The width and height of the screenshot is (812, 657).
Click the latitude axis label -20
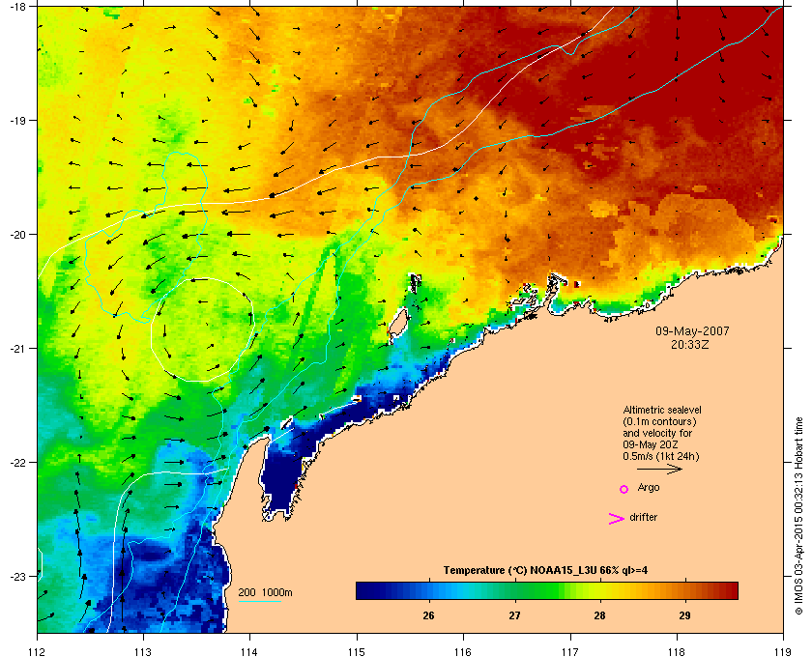17,234
